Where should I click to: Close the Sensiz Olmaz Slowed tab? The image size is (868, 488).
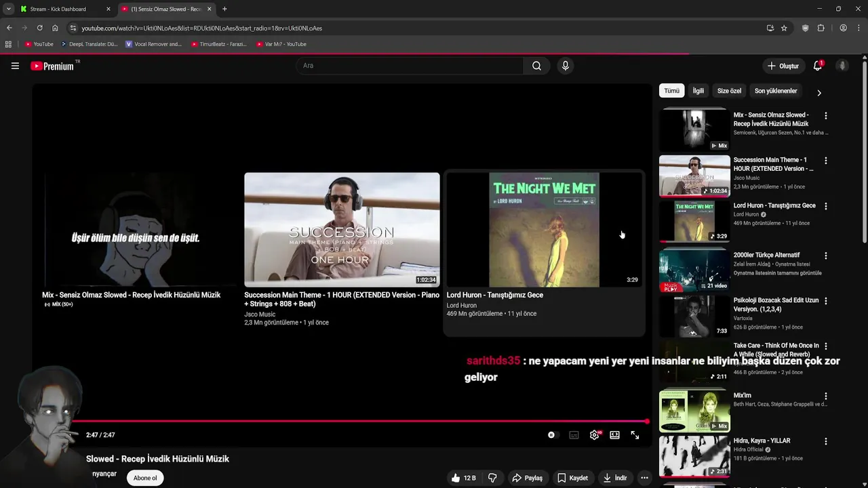(x=209, y=9)
